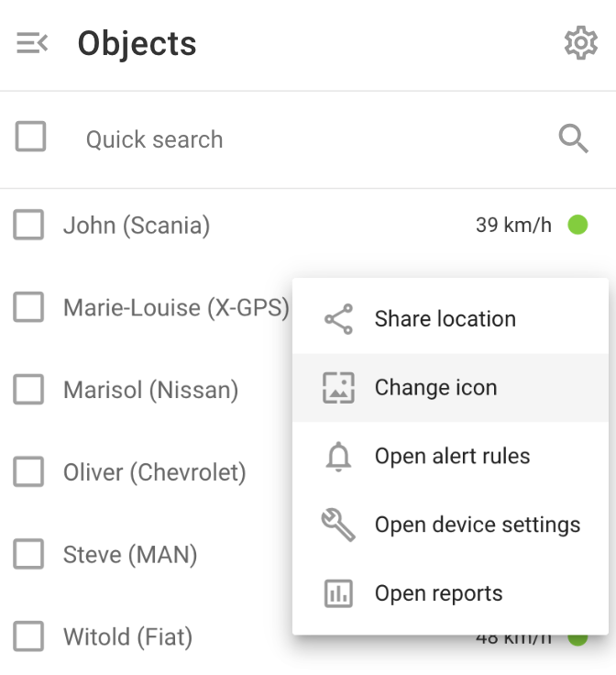Select Open alert rules menu entry

pos(453,456)
